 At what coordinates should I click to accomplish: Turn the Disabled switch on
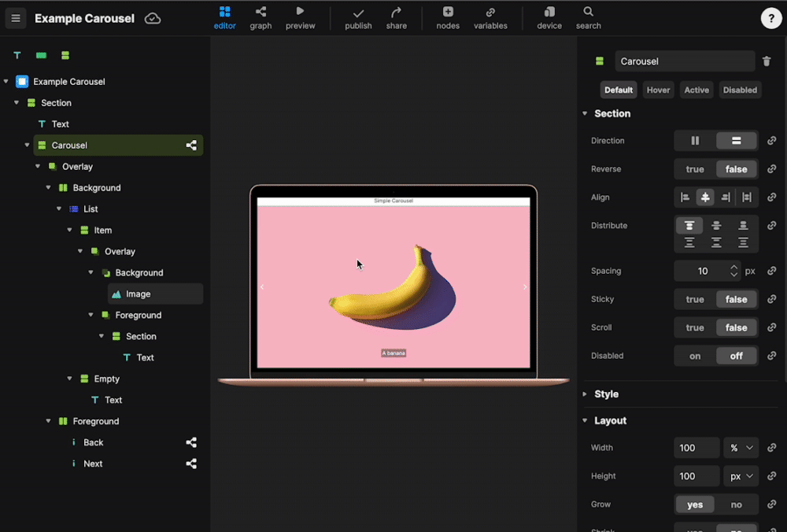click(695, 356)
